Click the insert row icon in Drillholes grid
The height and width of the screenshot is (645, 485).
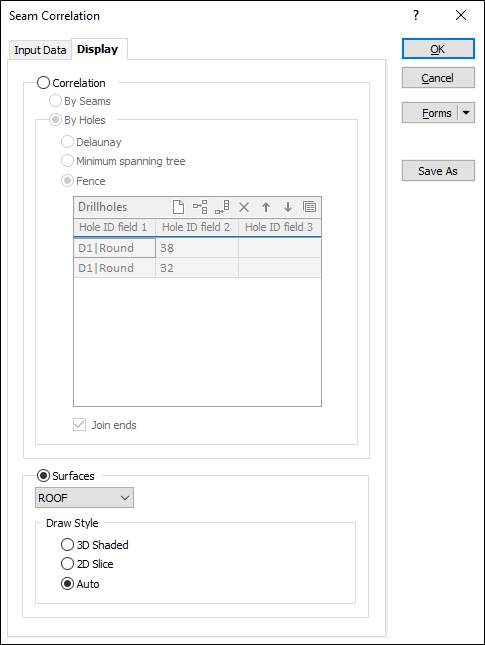200,207
